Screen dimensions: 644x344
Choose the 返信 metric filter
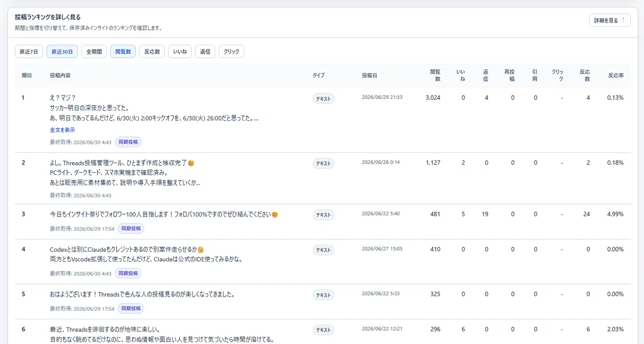click(x=205, y=52)
